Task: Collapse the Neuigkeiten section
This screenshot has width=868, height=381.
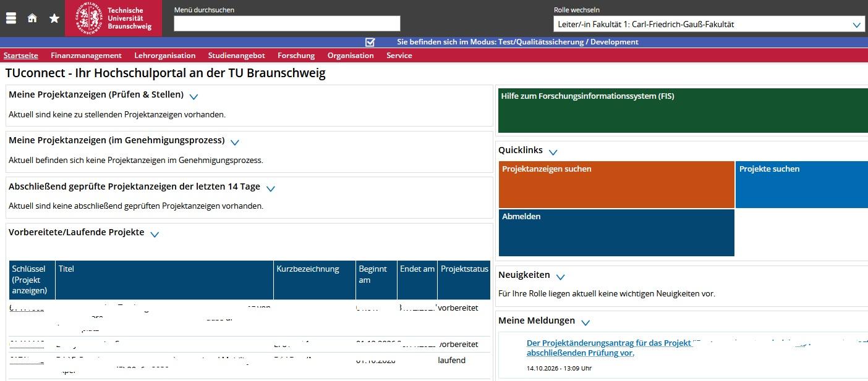Action: [561, 277]
